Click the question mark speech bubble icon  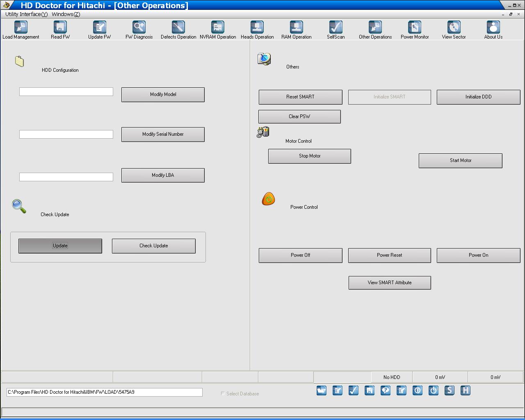386,390
